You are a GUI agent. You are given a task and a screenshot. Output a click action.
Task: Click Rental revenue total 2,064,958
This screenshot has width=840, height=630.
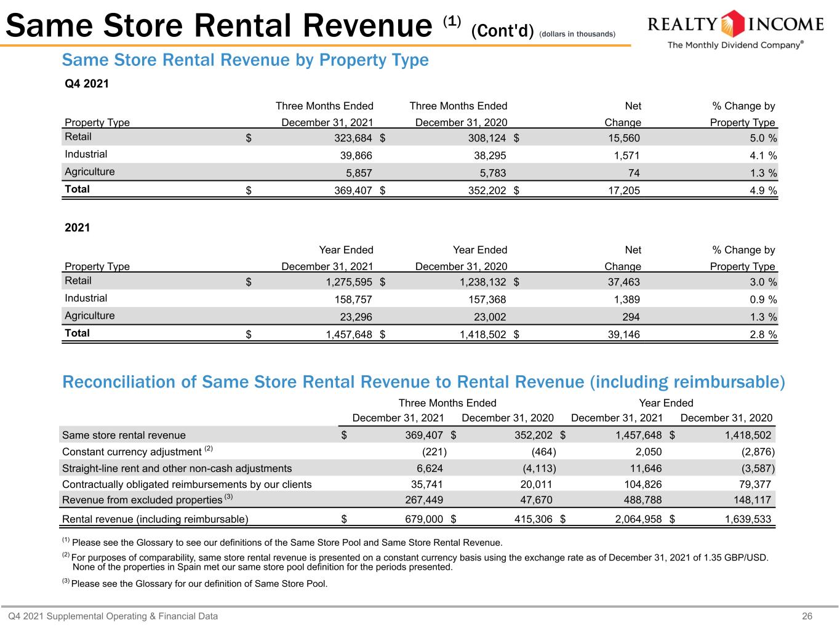pyautogui.click(x=639, y=519)
